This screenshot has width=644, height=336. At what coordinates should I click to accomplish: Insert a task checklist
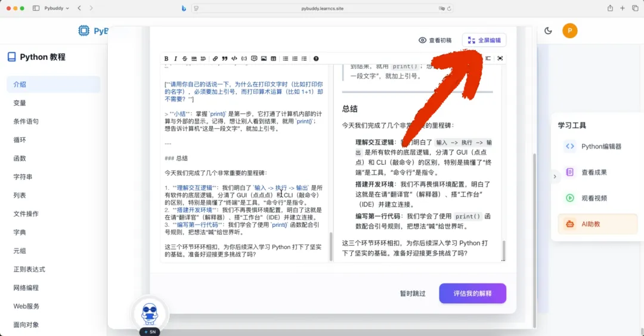[304, 58]
